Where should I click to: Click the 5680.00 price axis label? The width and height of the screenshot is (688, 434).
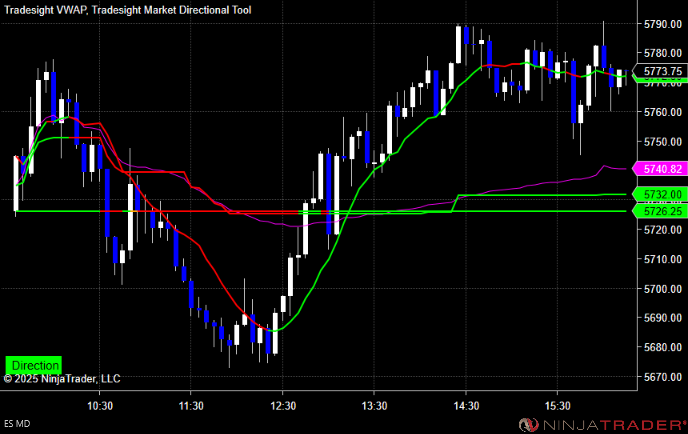click(x=663, y=347)
